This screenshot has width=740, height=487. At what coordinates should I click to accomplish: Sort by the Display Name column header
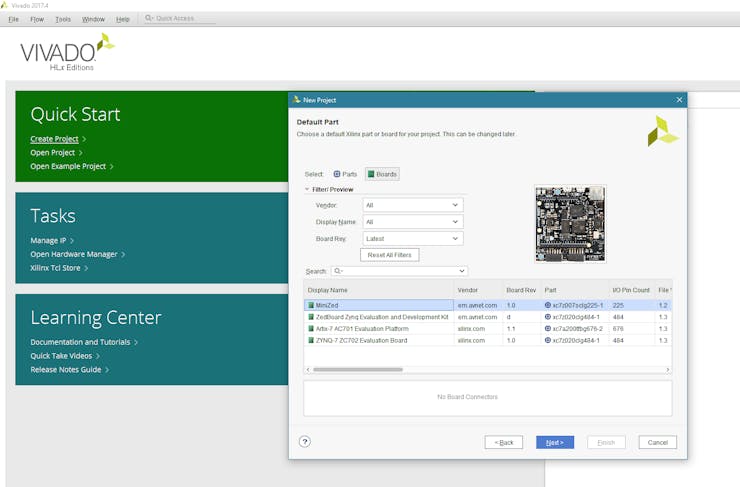point(378,290)
